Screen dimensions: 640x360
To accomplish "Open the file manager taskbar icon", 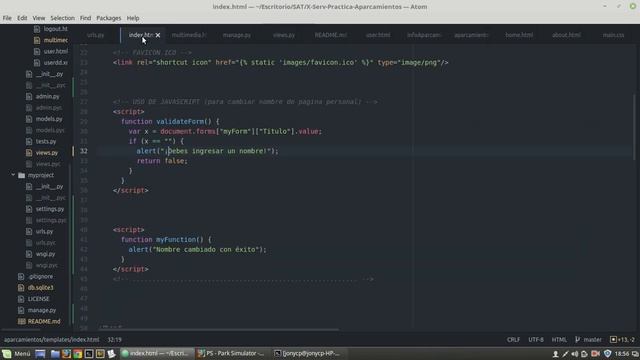I will coord(55,353).
